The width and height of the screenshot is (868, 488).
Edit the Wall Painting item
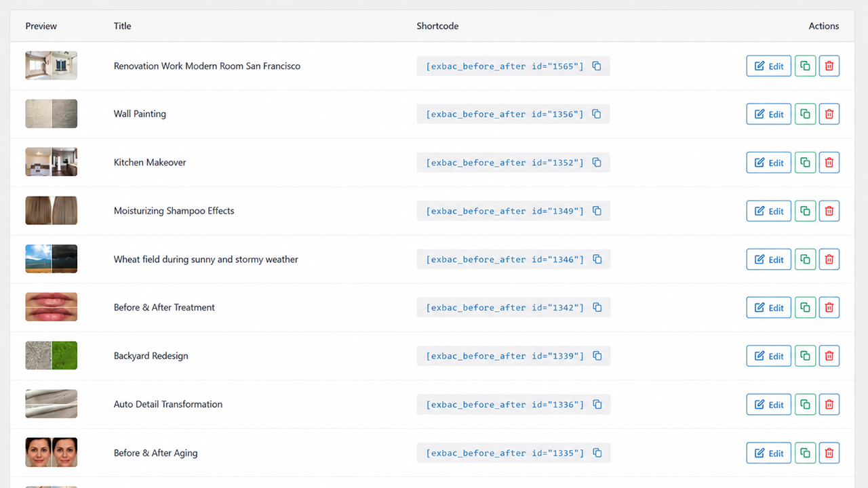click(x=769, y=114)
